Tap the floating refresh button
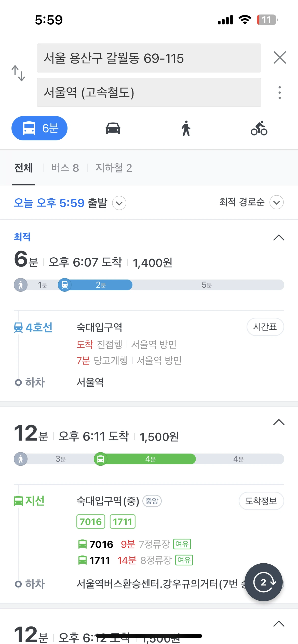The width and height of the screenshot is (298, 644). coord(264,582)
